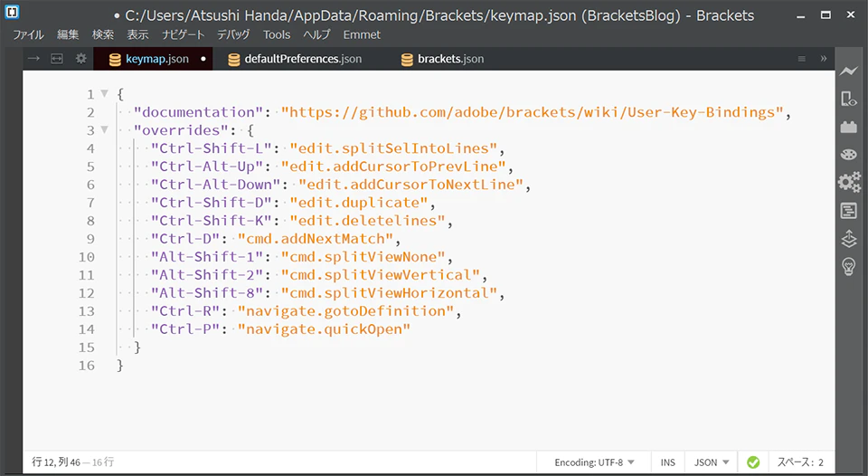
Task: Click the lightbulb hints icon
Action: 848,267
